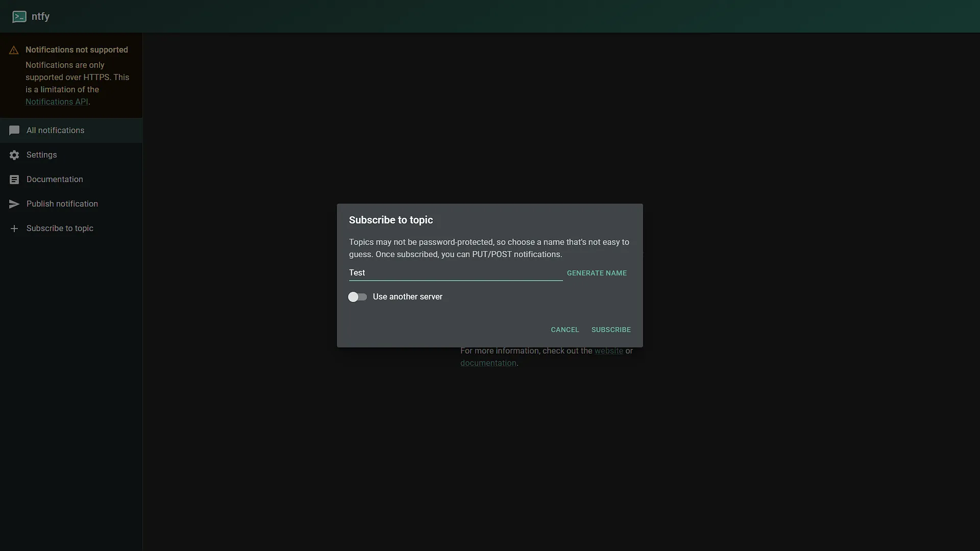Open the Notifications API link
The height and width of the screenshot is (551, 980).
tap(57, 102)
